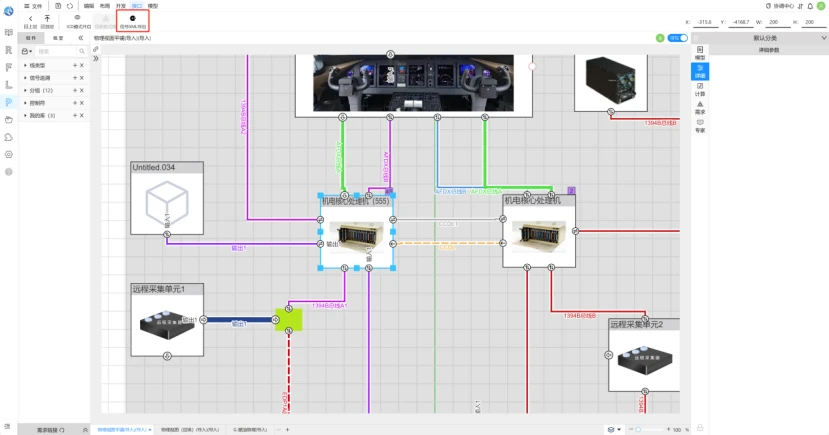
Task: Open the 模型 menu
Action: 153,6
